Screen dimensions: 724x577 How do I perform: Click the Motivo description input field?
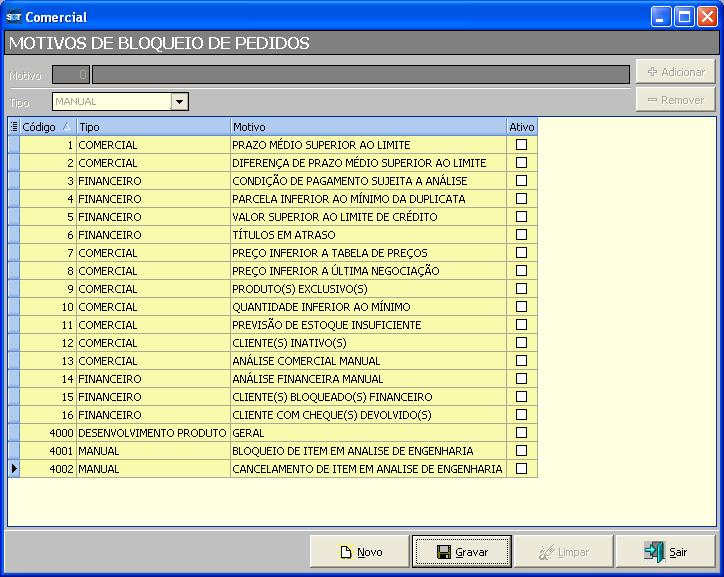tap(360, 74)
